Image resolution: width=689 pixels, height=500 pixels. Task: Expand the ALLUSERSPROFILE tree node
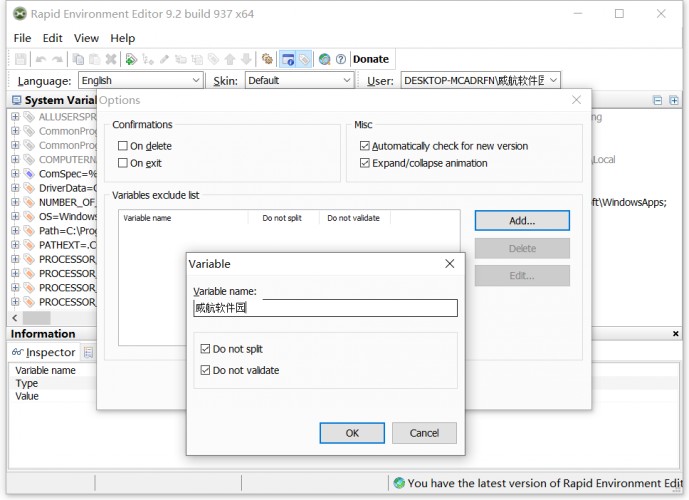pos(15,116)
